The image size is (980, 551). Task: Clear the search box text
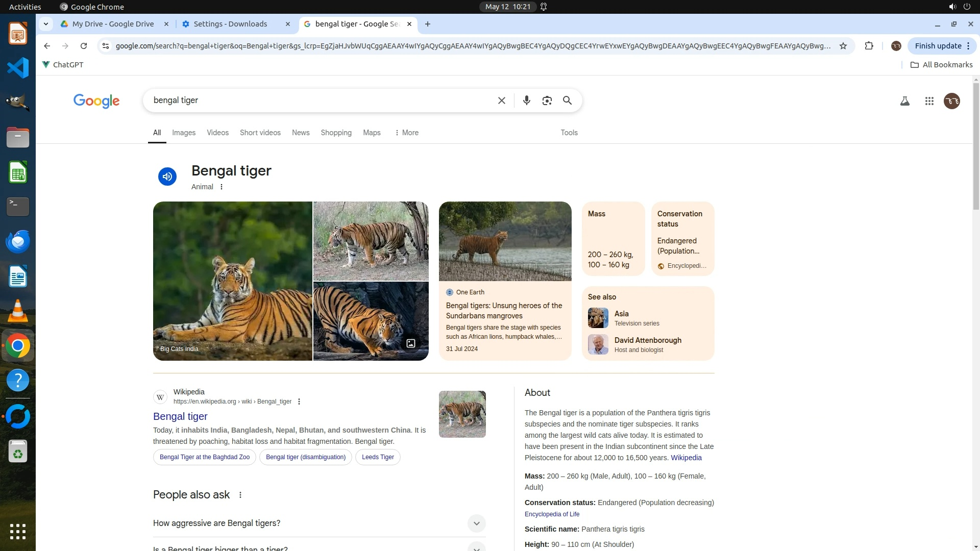[x=501, y=101]
